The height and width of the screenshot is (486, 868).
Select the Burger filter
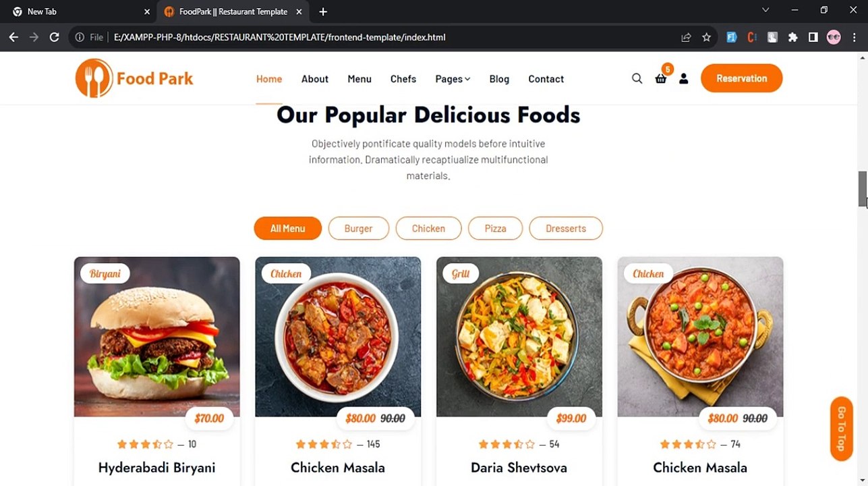359,228
